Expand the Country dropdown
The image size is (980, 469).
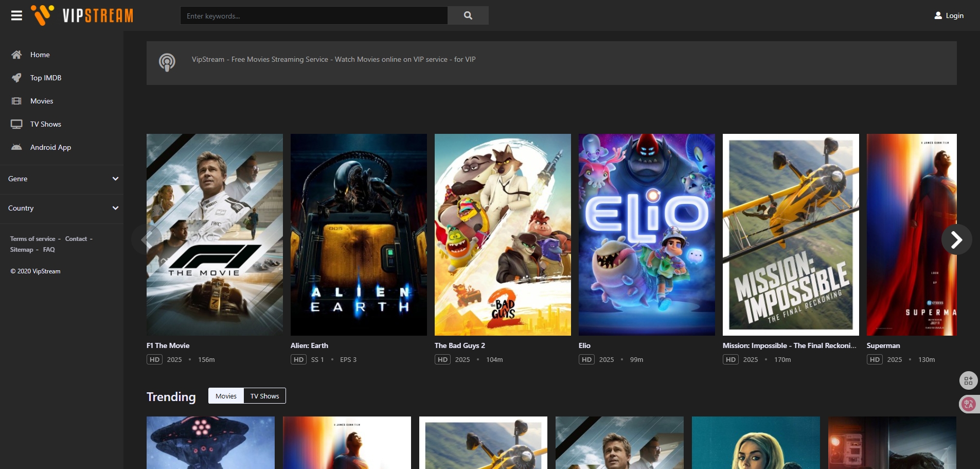pyautogui.click(x=115, y=208)
